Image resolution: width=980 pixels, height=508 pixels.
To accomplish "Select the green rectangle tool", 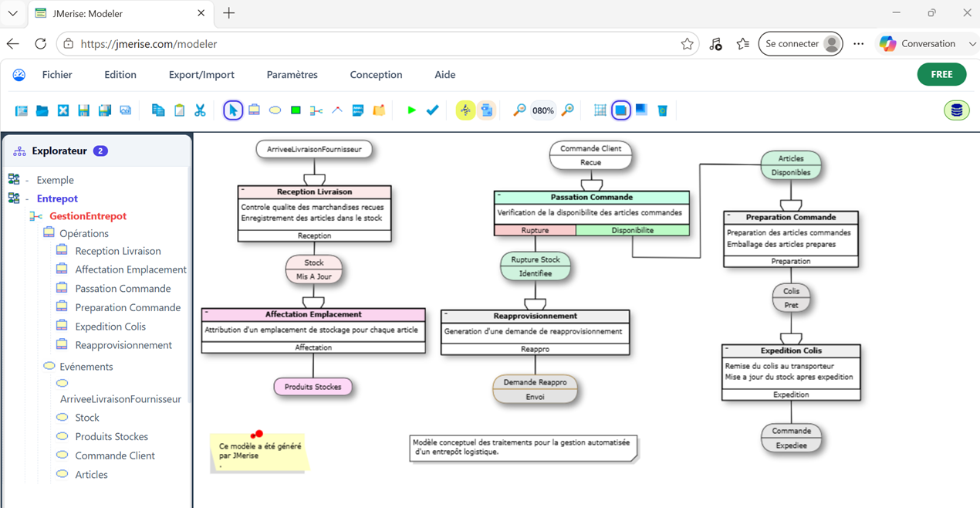I will click(x=296, y=110).
